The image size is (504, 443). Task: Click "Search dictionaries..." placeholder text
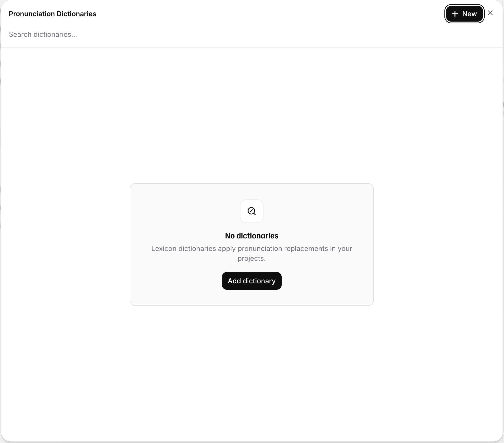[43, 34]
